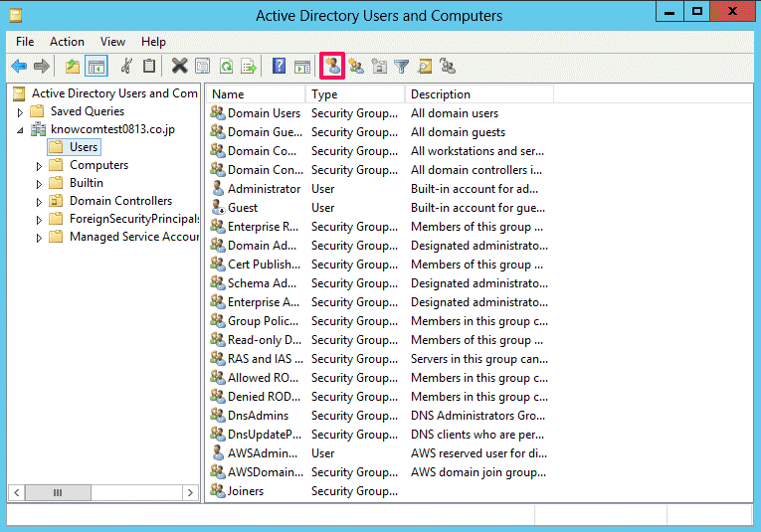This screenshot has width=761, height=532.
Task: Sort by the Name column header
Action: 256,94
